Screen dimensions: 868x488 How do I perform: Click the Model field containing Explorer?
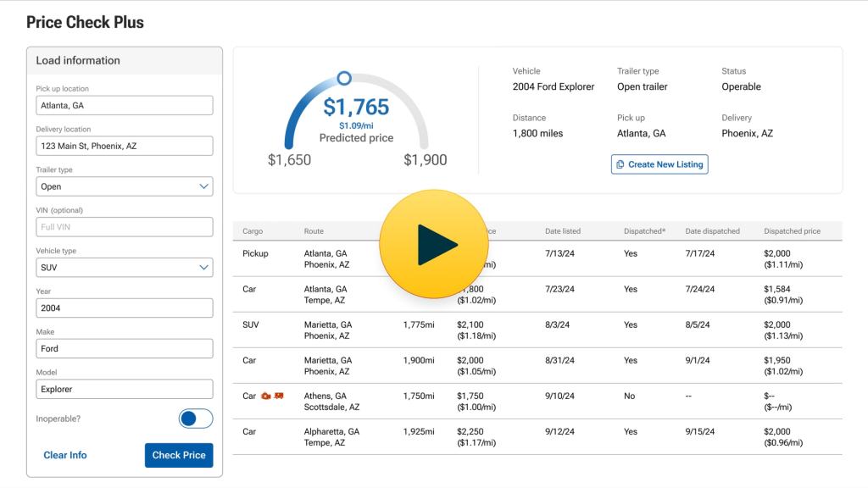[x=124, y=390]
